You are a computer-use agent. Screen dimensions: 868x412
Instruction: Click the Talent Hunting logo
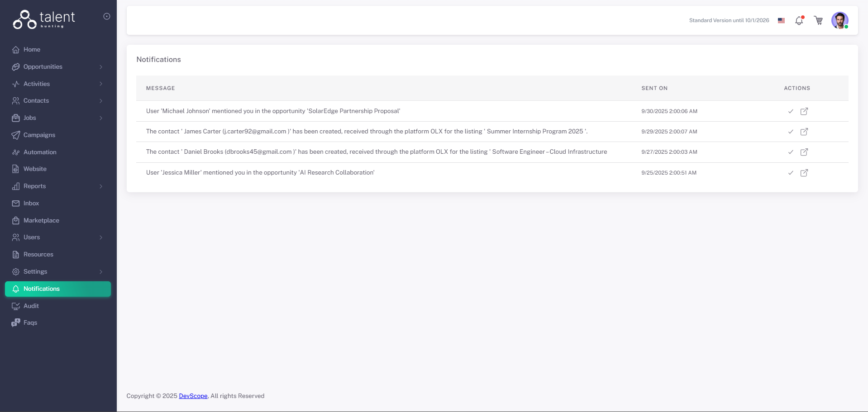click(44, 19)
